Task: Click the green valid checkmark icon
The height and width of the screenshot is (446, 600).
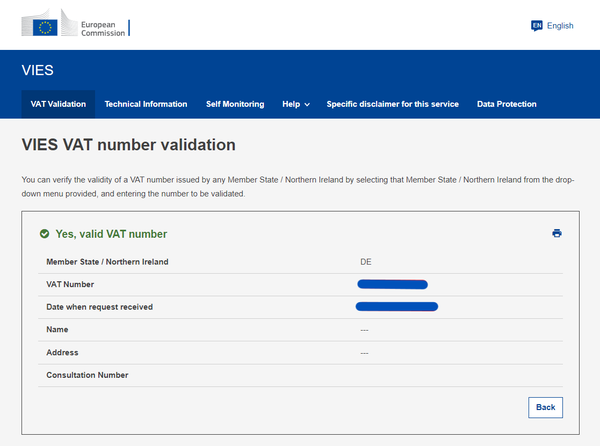Action: [44, 234]
